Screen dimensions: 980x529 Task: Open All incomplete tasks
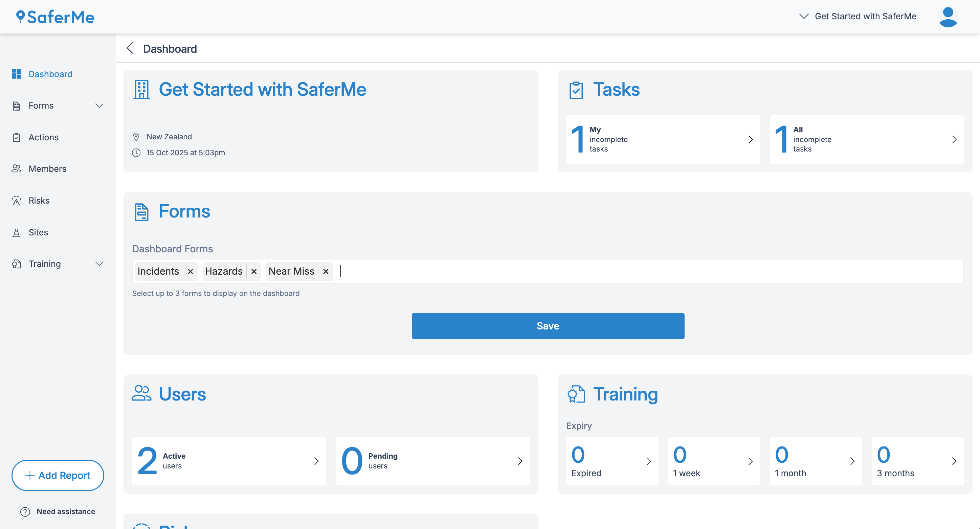pyautogui.click(x=867, y=140)
